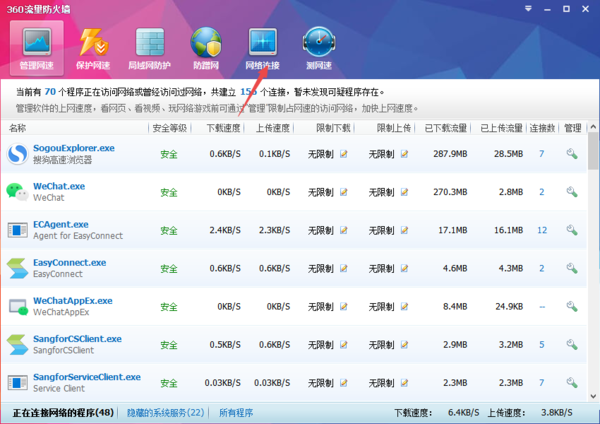Select EasyConnect.exe downloaded traffic 4.6MB
This screenshot has height=424, width=600.
click(x=455, y=268)
